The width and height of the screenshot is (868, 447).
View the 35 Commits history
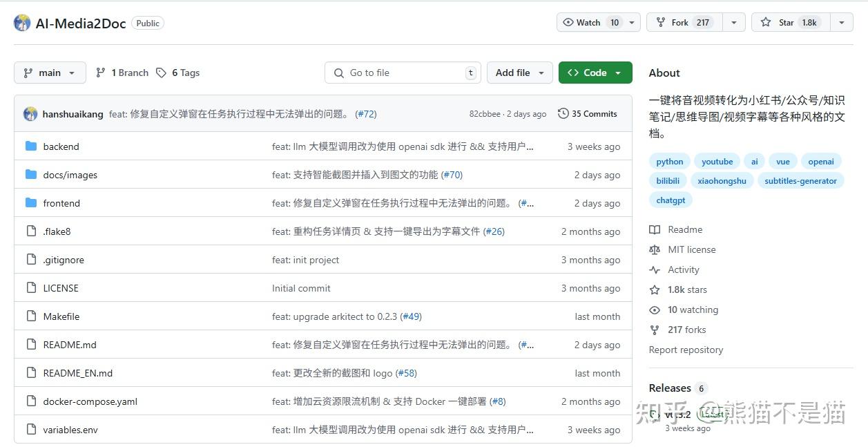pos(588,113)
